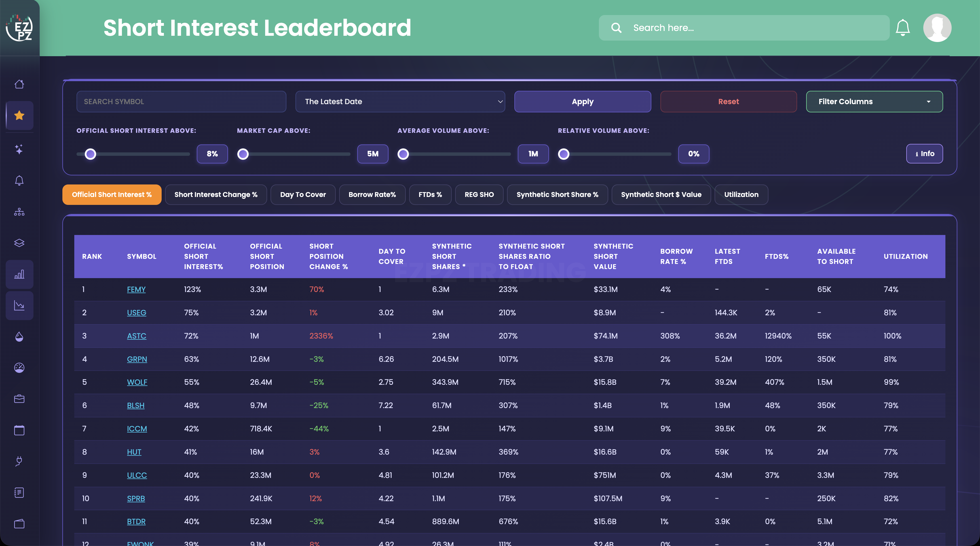980x546 pixels.
Task: Open alerts via sidebar bell icon
Action: coord(19,180)
